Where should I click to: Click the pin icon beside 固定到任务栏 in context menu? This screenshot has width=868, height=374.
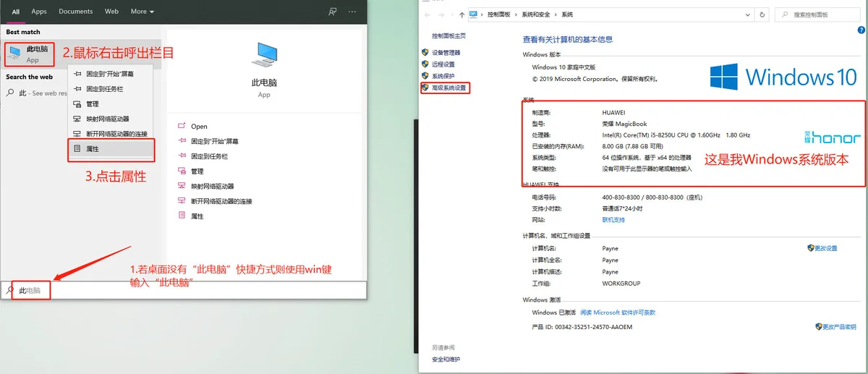77,89
